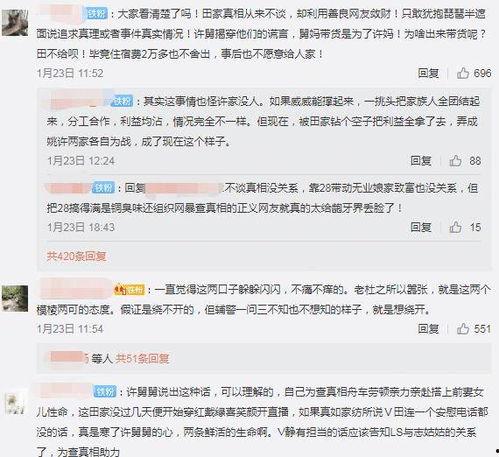Reply to the 18:43 sub-comment
The image size is (499, 457).
click(x=421, y=227)
